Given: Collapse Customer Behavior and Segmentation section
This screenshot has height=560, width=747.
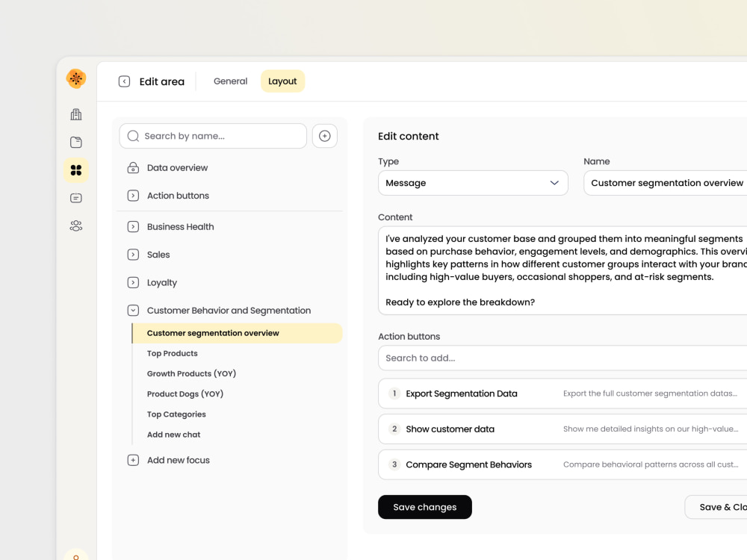Looking at the screenshot, I should click(133, 311).
